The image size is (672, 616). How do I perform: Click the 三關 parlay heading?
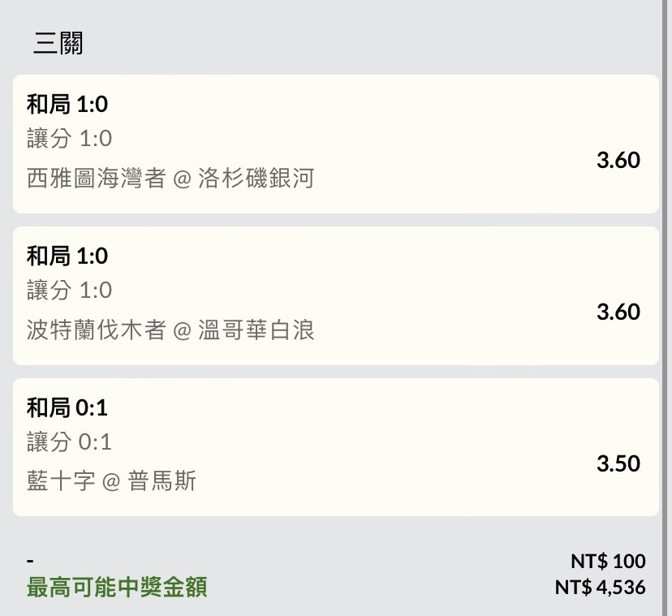pos(58,43)
